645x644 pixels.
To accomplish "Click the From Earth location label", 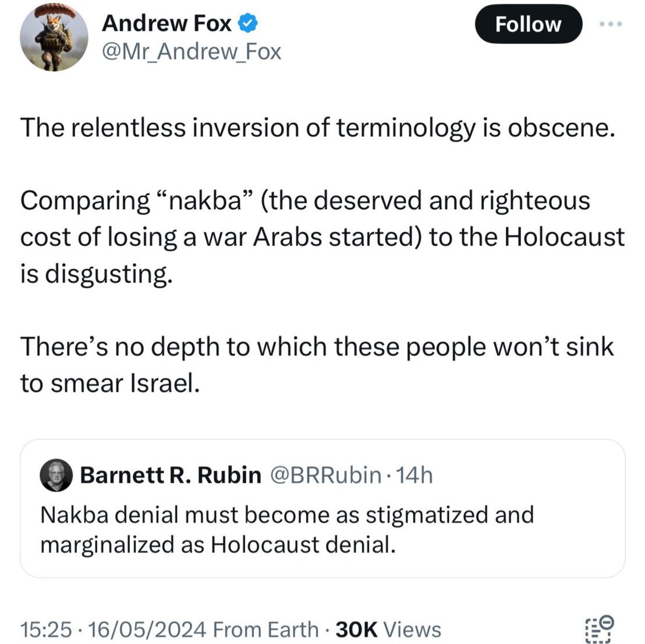I will (265, 629).
